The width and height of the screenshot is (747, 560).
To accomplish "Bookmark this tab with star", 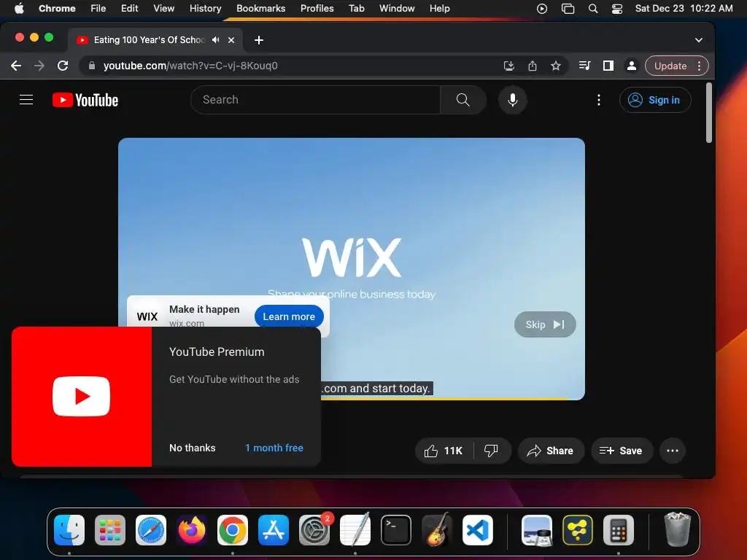I will pyautogui.click(x=555, y=66).
